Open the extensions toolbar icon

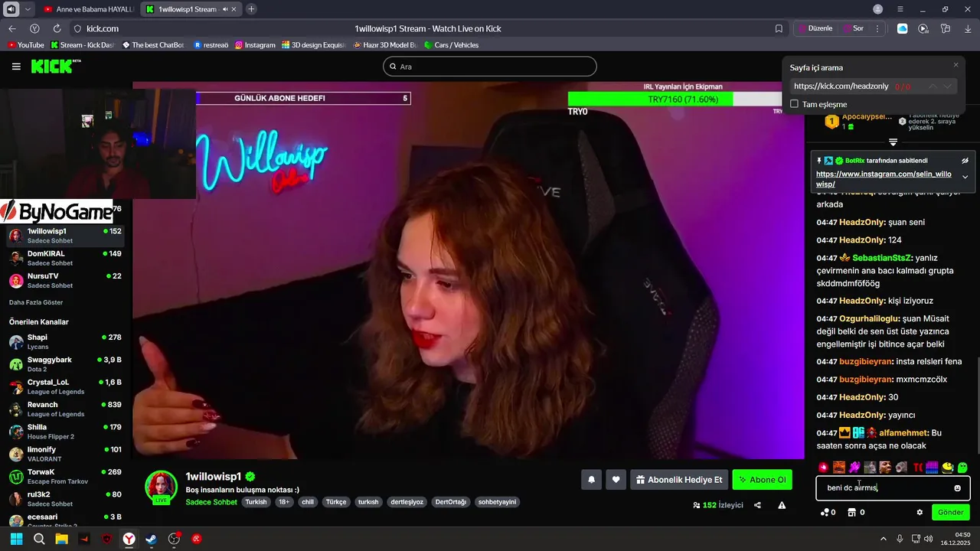click(946, 28)
